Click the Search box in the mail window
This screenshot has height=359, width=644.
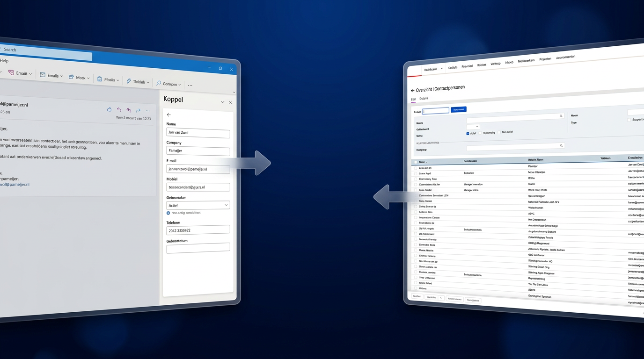(x=46, y=52)
